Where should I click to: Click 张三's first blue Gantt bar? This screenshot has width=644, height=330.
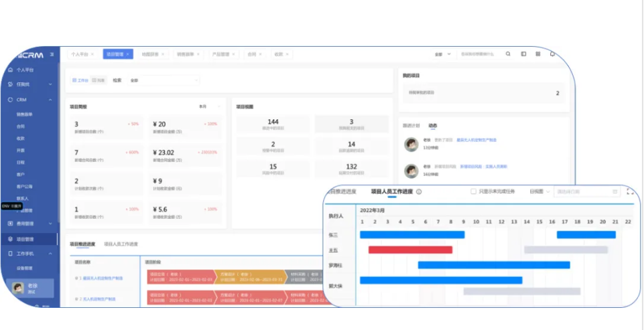point(412,234)
